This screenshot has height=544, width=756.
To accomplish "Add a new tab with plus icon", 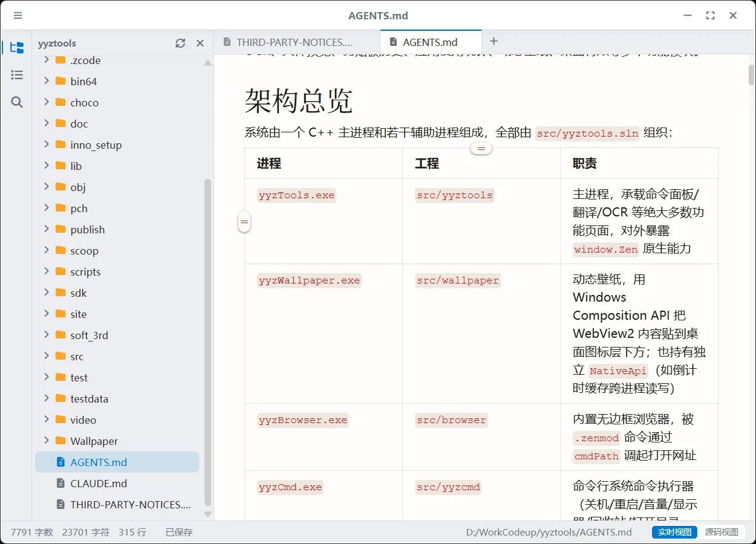I will pyautogui.click(x=494, y=41).
